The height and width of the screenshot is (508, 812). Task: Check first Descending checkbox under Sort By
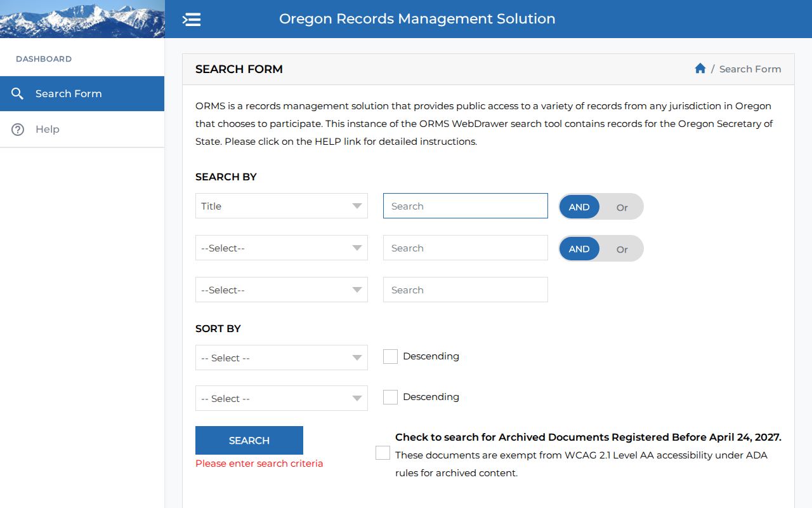pyautogui.click(x=390, y=356)
